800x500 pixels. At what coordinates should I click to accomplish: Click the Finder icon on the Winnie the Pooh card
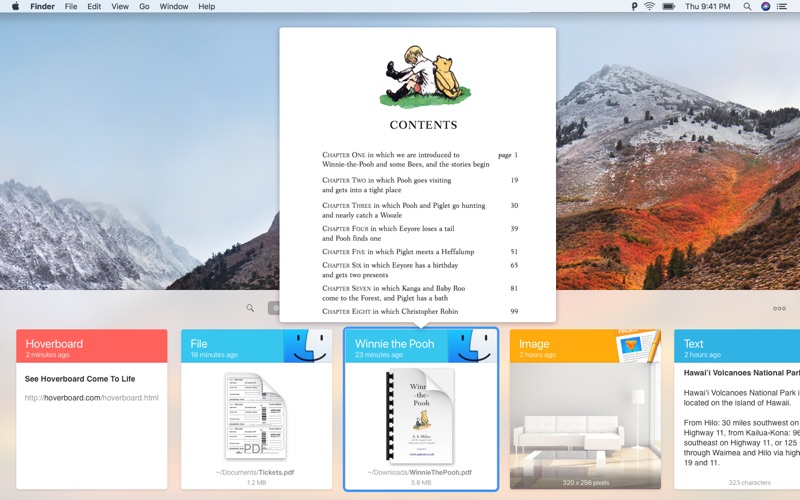click(472, 346)
